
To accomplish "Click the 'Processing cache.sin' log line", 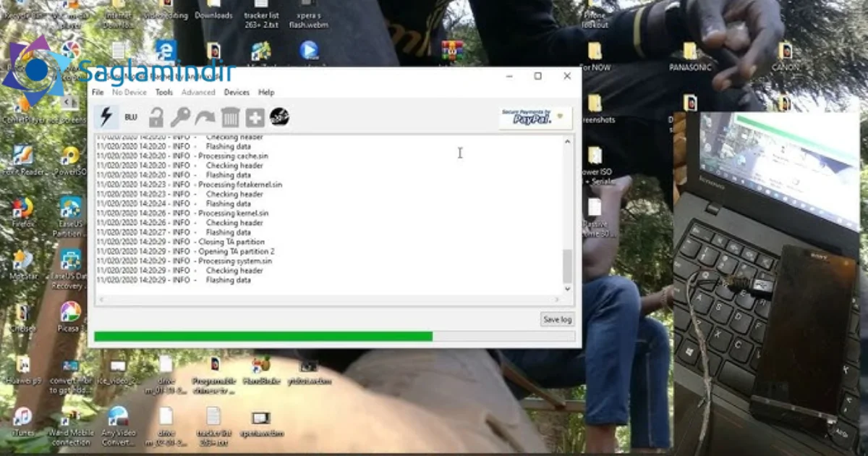I will pyautogui.click(x=182, y=156).
